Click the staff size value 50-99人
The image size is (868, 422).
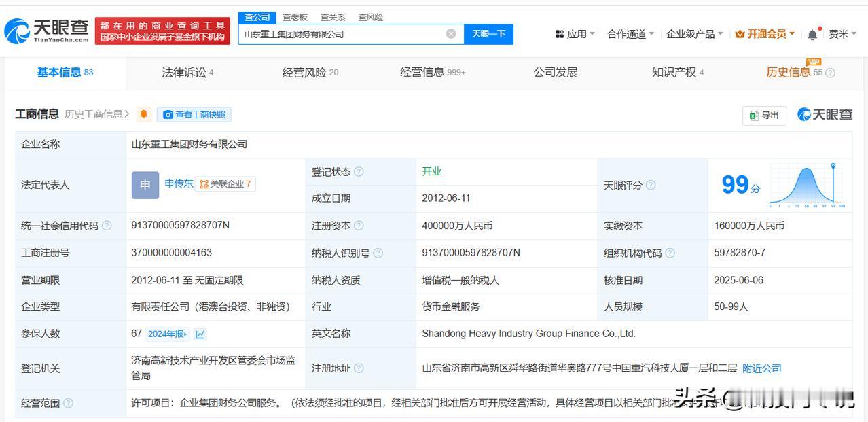pos(731,306)
